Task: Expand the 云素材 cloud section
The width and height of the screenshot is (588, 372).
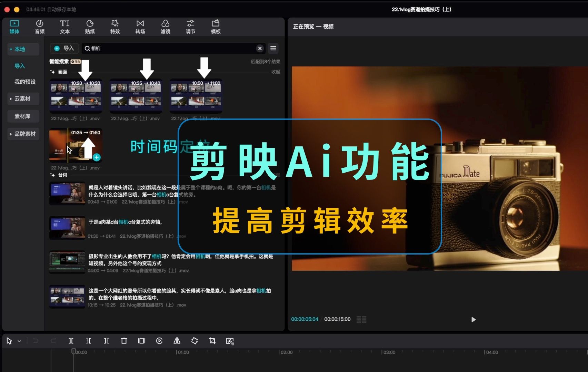Action: [23, 99]
